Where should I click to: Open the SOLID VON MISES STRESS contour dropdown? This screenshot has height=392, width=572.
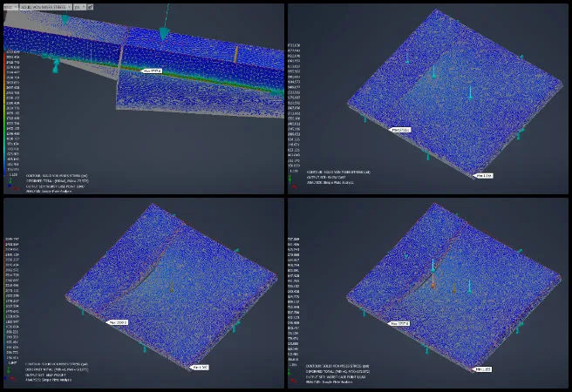[x=45, y=7]
